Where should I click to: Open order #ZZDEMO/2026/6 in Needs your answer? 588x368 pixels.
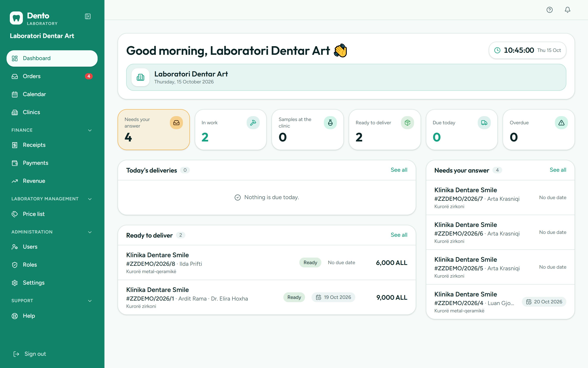tap(500, 232)
